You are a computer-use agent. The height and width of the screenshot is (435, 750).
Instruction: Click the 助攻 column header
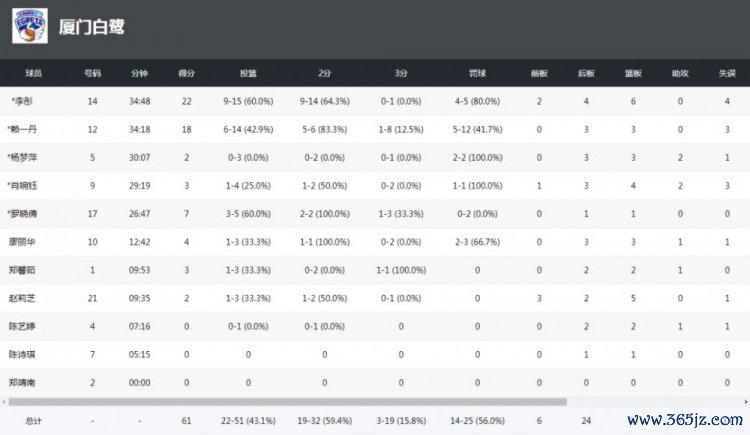[680, 73]
